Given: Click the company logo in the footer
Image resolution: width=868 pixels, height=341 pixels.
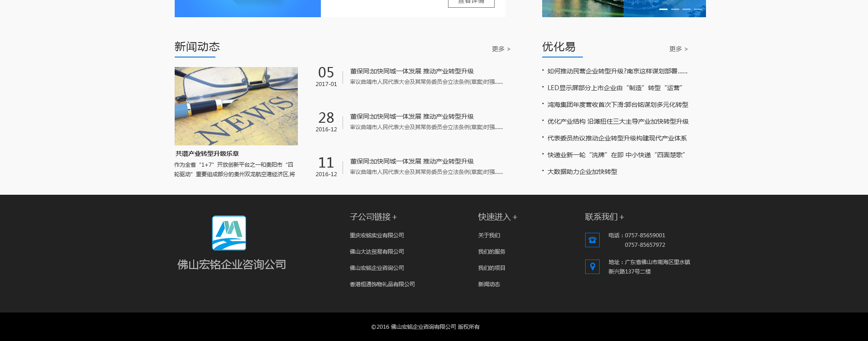Looking at the screenshot, I should (229, 233).
